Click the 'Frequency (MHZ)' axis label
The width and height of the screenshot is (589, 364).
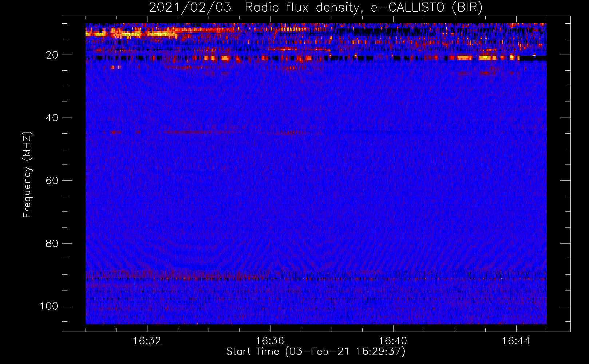[x=27, y=174]
